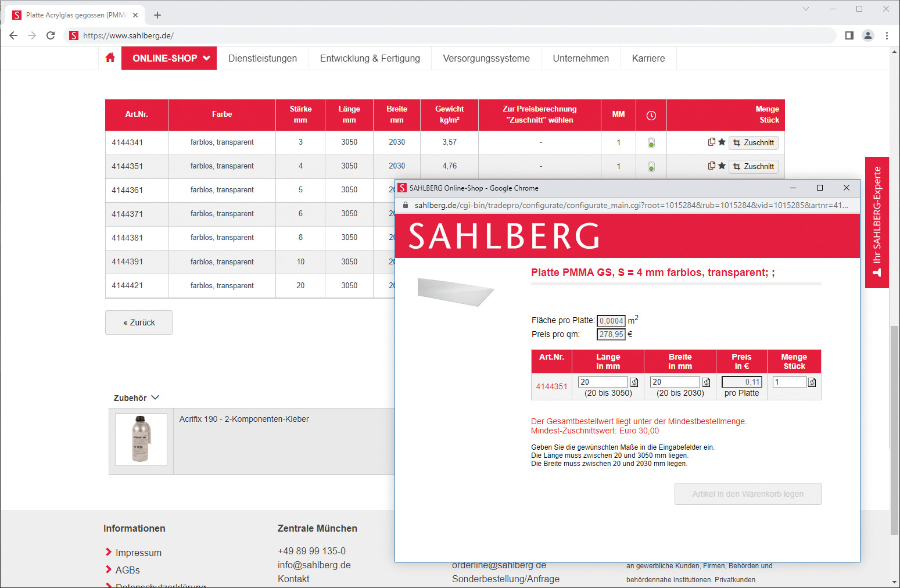900x588 pixels.
Task: Click article number 4144351 in the popup
Action: point(551,386)
